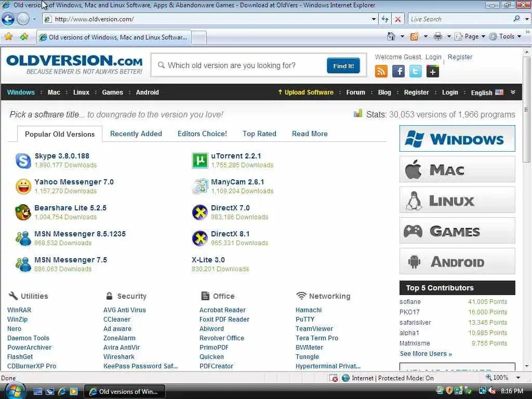Click the Facebook social icon

pos(398,71)
